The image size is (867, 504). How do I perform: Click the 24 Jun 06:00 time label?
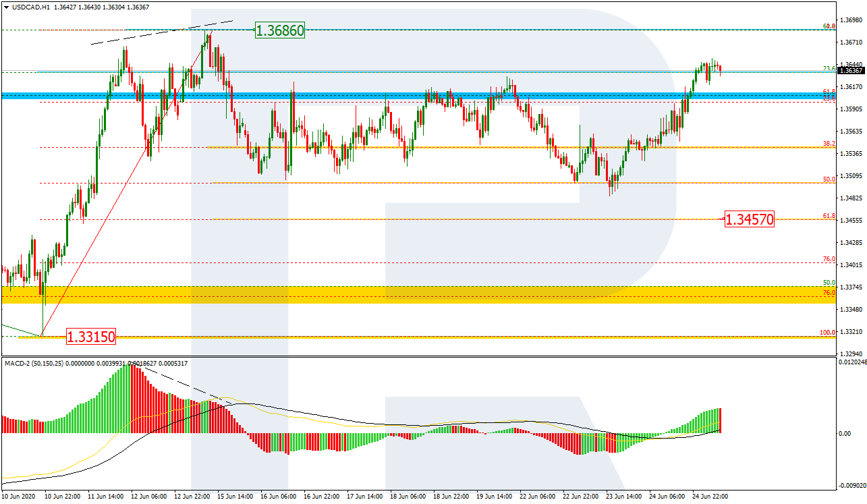click(667, 496)
